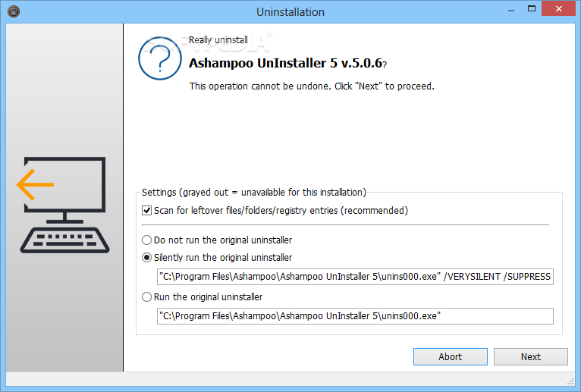Image resolution: width=581 pixels, height=392 pixels.
Task: Click the 'Settings (grayed out...)' group label
Action: click(x=253, y=193)
